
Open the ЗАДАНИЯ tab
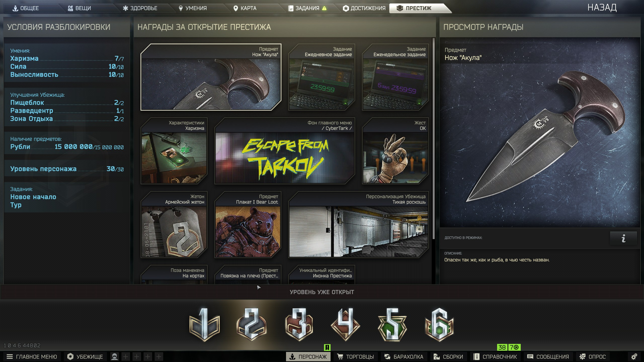coord(307,8)
